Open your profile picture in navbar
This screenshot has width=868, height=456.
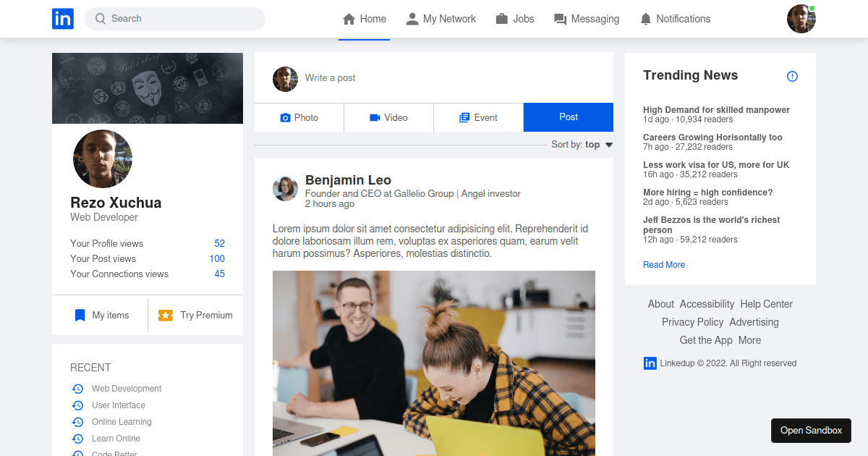tap(801, 18)
